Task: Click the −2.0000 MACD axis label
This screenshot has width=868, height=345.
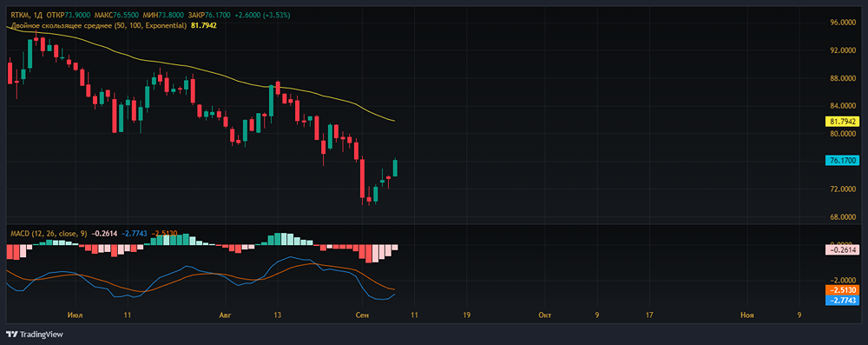Action: [x=843, y=280]
